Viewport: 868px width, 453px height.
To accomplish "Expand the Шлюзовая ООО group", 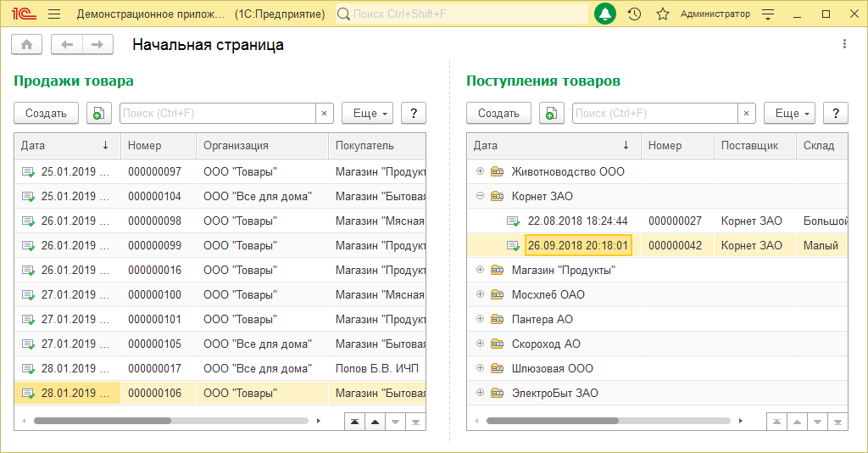I will tap(480, 367).
